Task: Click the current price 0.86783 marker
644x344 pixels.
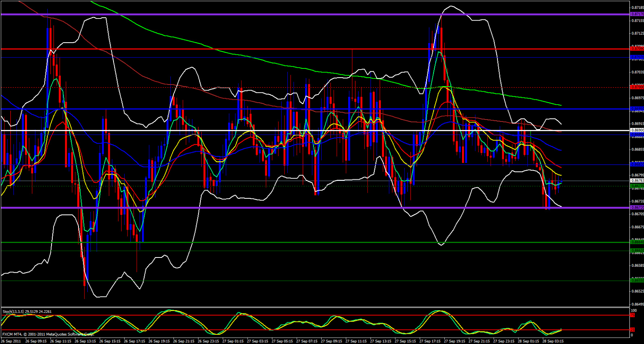Action: [x=637, y=181]
